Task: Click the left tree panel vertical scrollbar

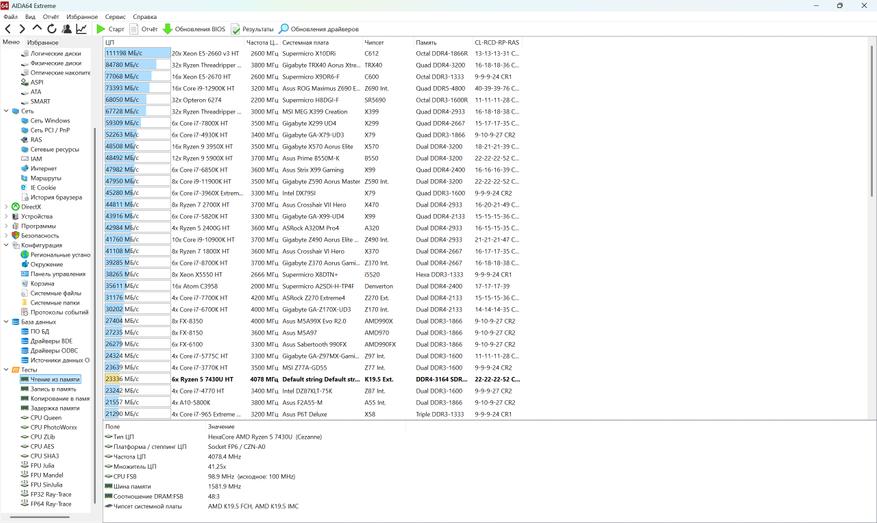Action: 94,316
